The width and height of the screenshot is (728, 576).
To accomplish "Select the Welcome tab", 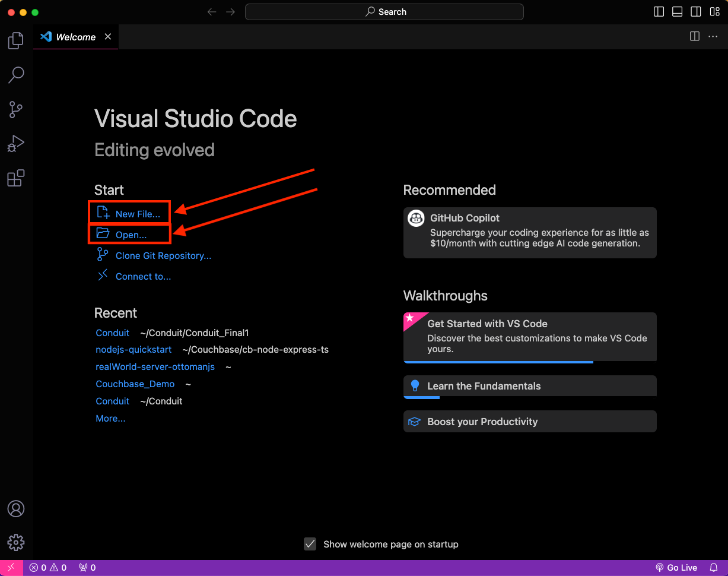I will (75, 37).
